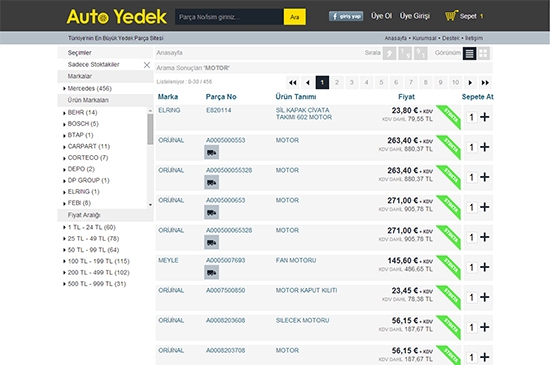Click quantity field for MOTOR KAPUT KİLİTİ
Viewport: 550px width, 365px height.
tap(471, 297)
